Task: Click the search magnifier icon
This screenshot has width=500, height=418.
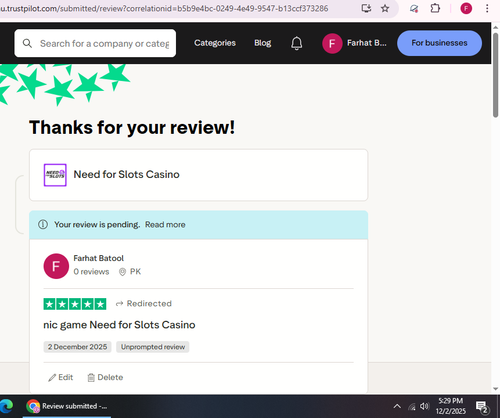Action: click(x=27, y=43)
